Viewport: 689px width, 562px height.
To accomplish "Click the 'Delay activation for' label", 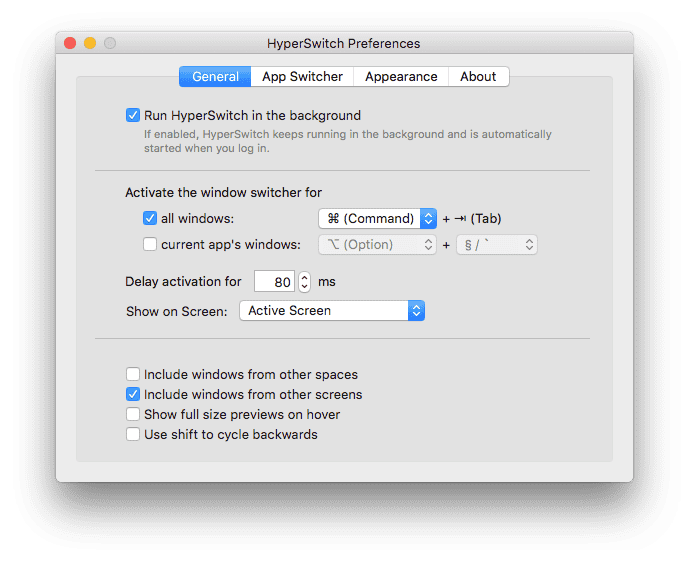I will coord(183,281).
